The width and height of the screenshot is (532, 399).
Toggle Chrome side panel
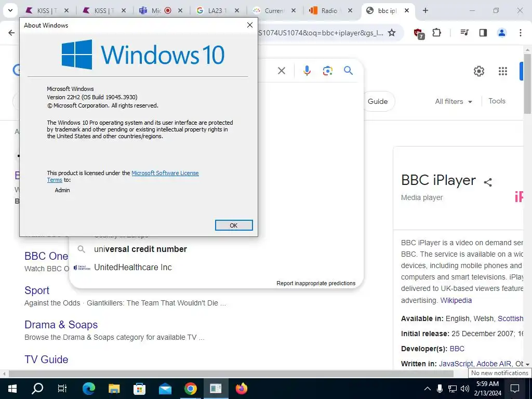[x=483, y=33]
